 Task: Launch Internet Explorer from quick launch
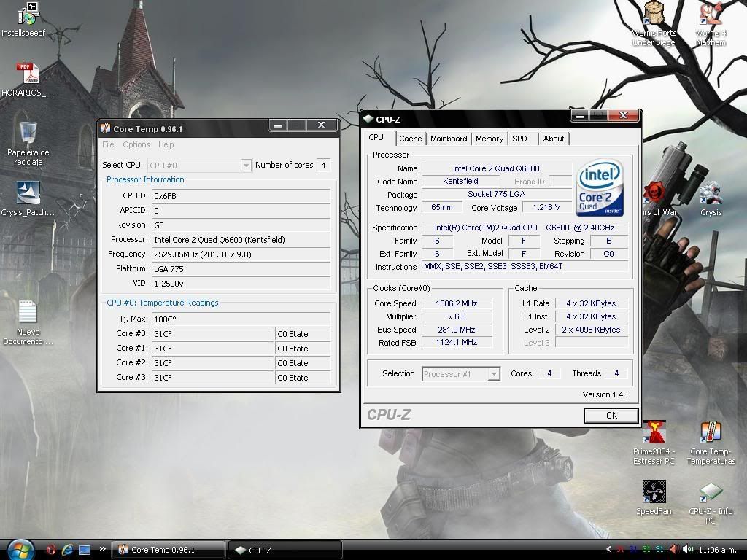(67, 550)
